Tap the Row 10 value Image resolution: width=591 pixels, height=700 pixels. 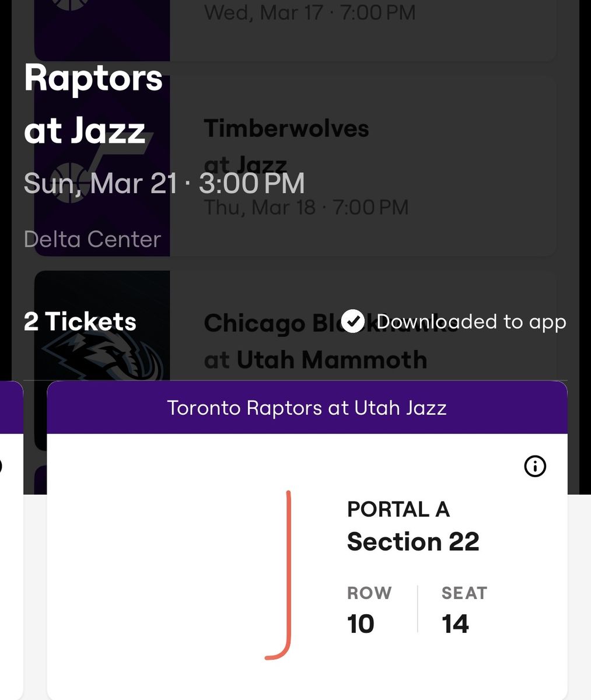coord(361,624)
